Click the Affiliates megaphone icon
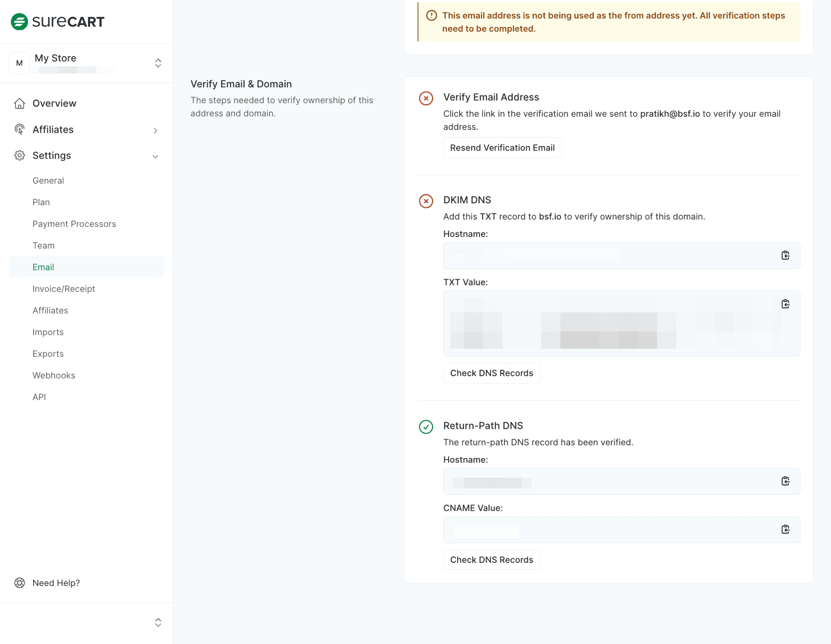Image resolution: width=831 pixels, height=644 pixels. 19,130
